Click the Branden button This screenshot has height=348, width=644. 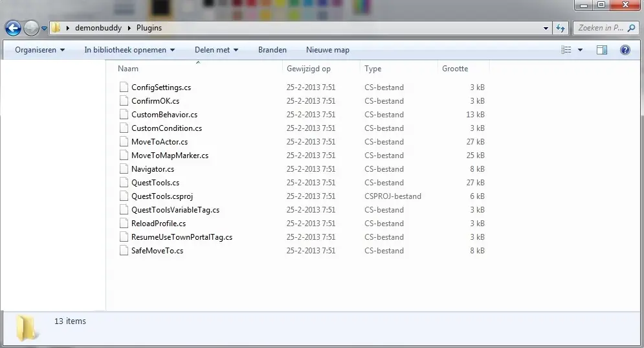pos(272,50)
